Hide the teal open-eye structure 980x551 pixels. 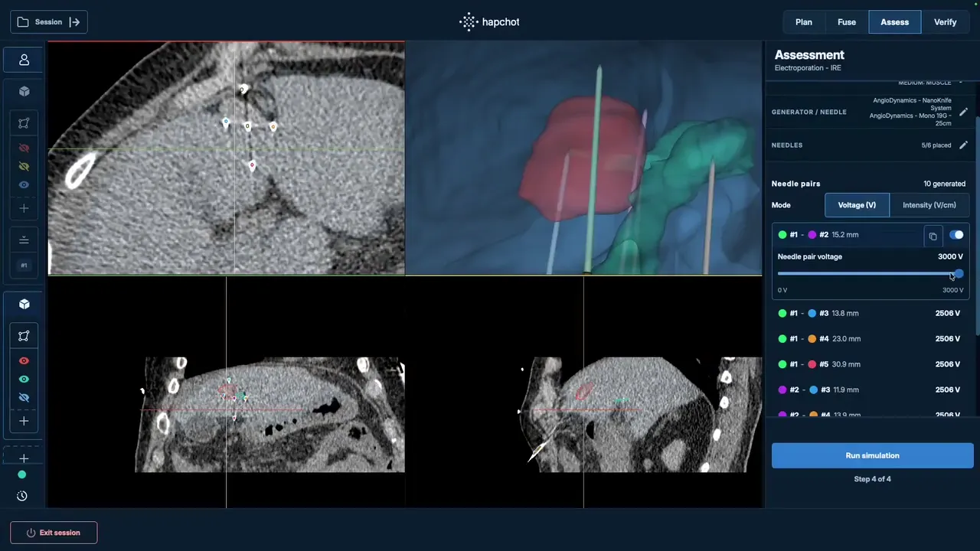point(24,379)
